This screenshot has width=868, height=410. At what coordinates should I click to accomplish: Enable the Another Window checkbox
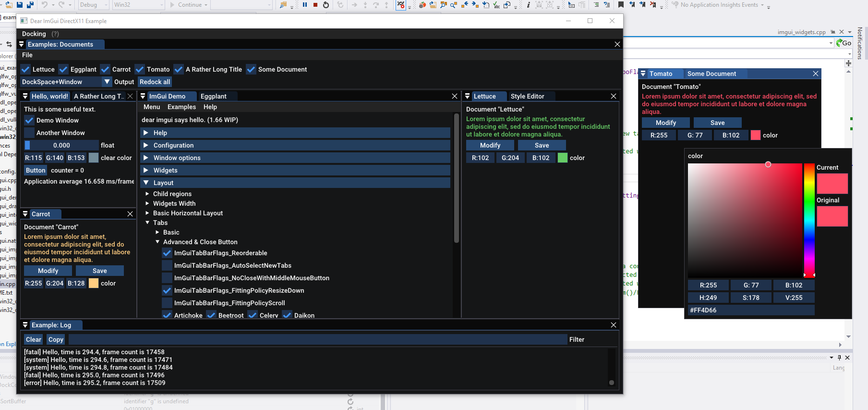(29, 133)
